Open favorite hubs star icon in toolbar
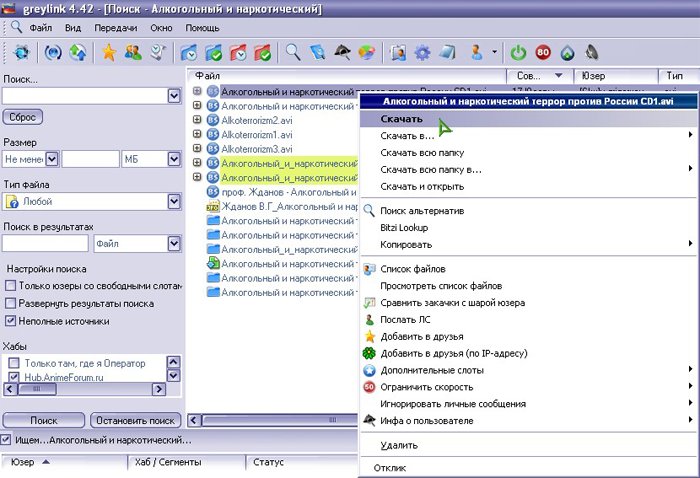This screenshot has height=478, width=700. click(109, 53)
